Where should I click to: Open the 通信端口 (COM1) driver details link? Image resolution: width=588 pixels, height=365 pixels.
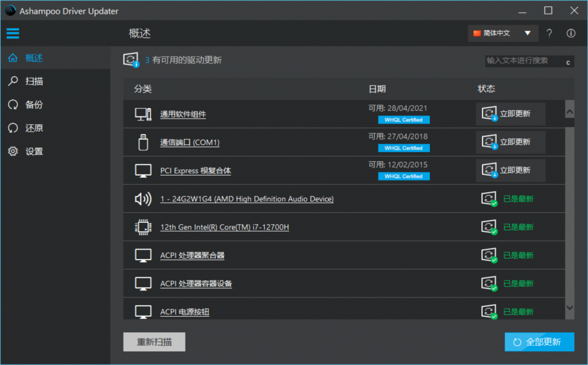point(189,142)
